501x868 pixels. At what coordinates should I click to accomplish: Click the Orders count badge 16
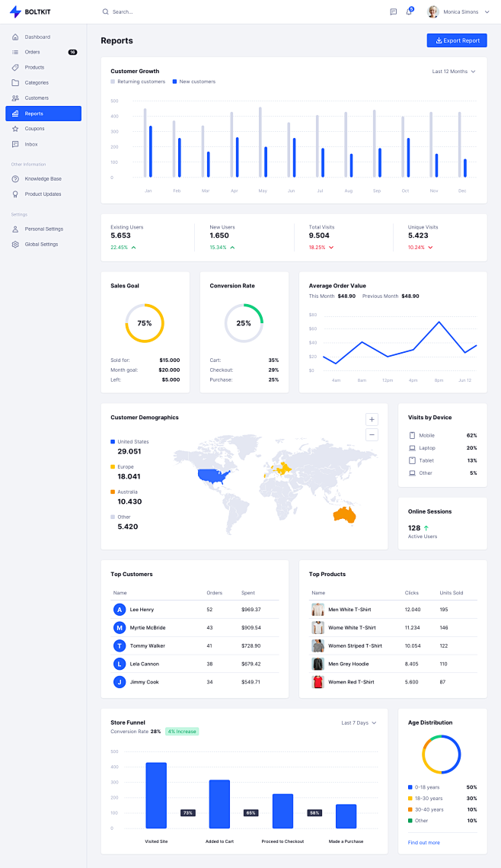(72, 52)
